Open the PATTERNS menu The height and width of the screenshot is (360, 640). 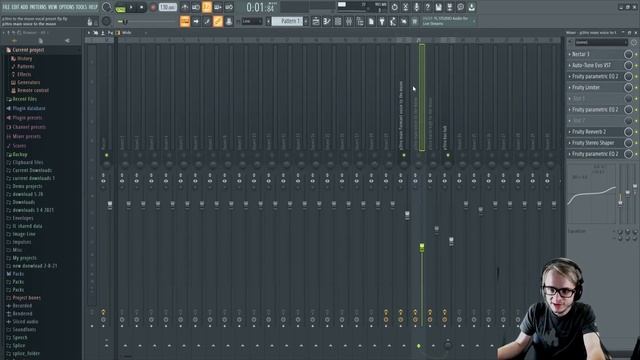(38, 7)
